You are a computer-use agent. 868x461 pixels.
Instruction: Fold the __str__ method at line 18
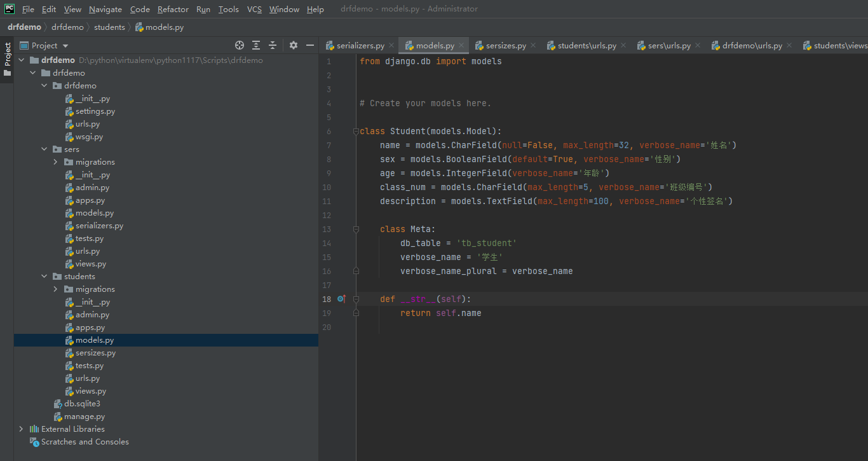[x=356, y=299]
